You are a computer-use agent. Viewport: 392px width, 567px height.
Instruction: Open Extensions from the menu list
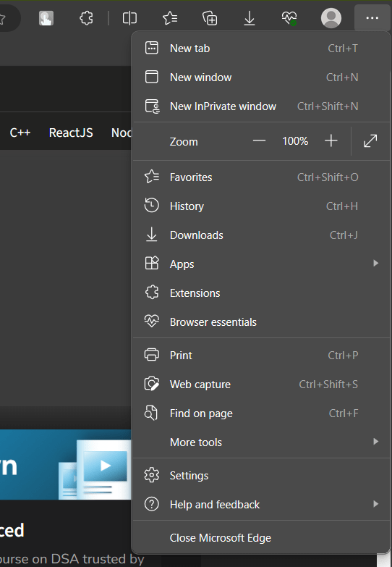tap(261, 293)
